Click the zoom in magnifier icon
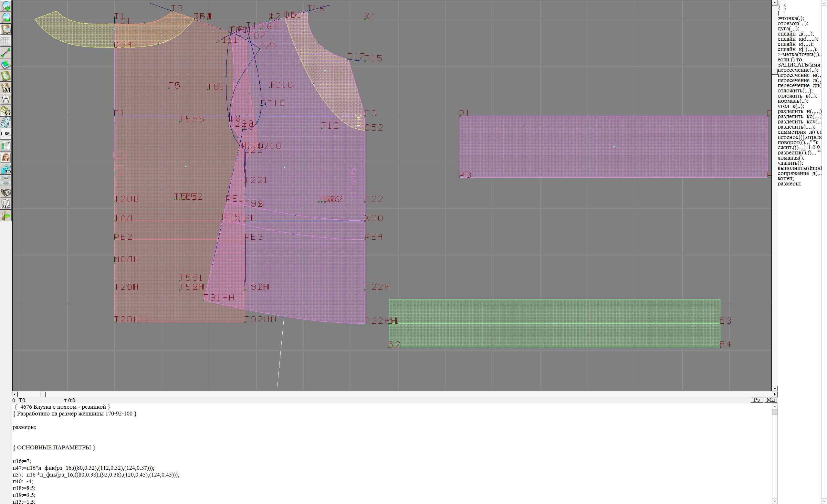This screenshot has height=504, width=827. (x=6, y=6)
